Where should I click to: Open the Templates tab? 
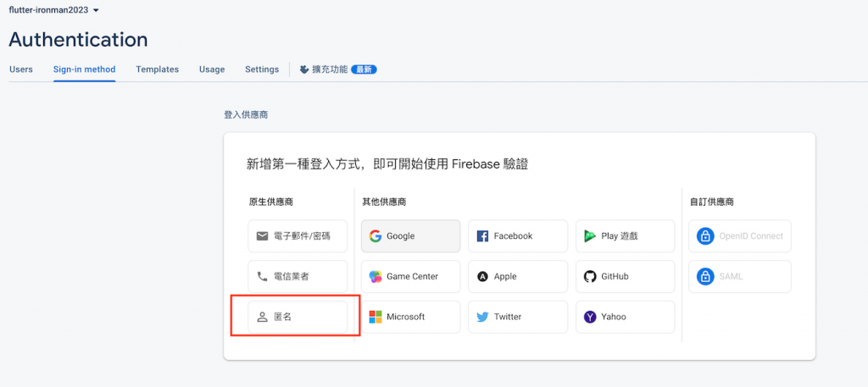pyautogui.click(x=157, y=69)
